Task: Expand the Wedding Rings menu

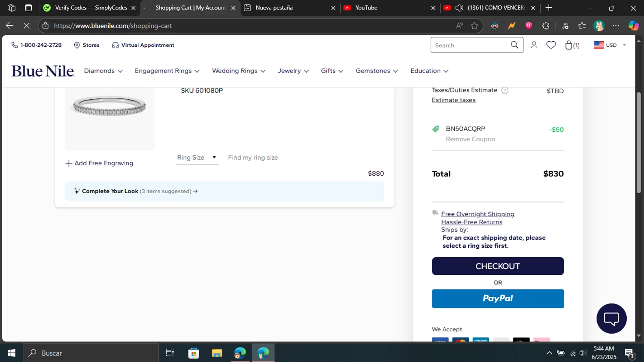Action: tap(239, 71)
